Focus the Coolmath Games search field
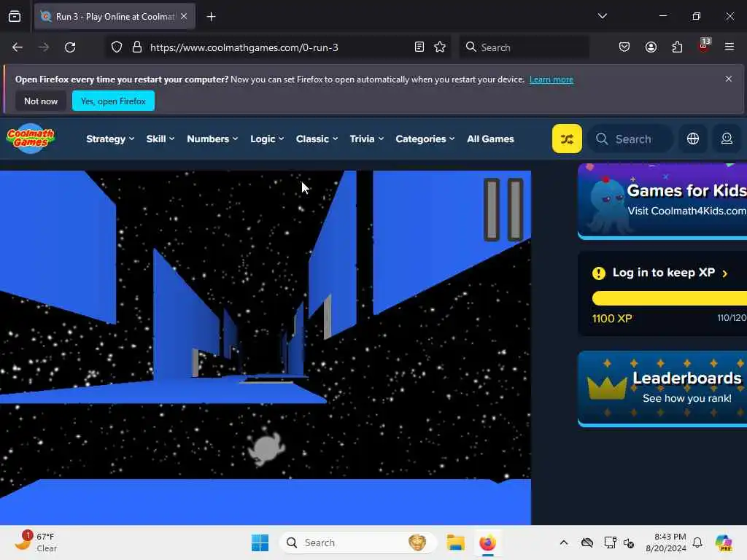This screenshot has height=560, width=747. (x=631, y=139)
